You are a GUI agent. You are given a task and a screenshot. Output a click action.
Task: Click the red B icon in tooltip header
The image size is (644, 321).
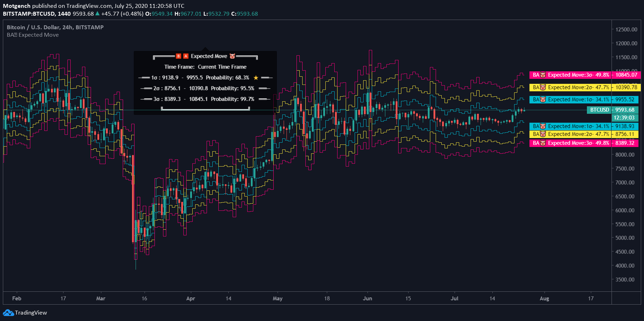[x=178, y=56]
